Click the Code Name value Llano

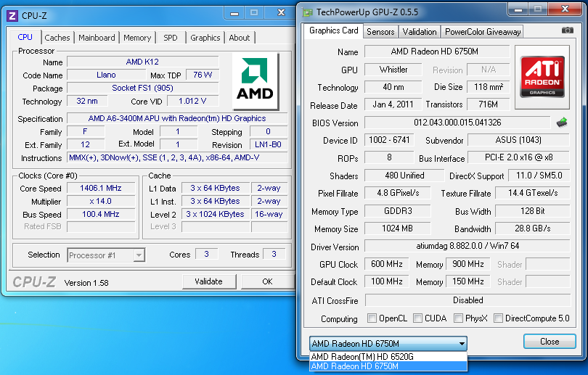[x=106, y=75]
